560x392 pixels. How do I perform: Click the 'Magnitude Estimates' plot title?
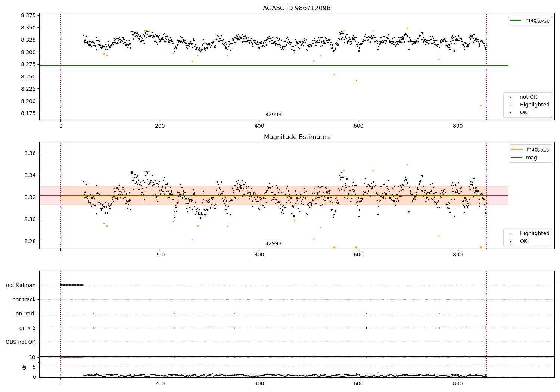[296, 137]
